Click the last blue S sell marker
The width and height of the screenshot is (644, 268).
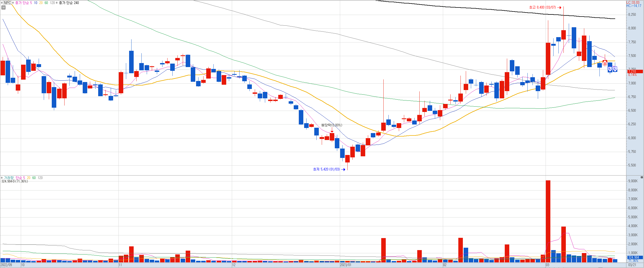[615, 69]
